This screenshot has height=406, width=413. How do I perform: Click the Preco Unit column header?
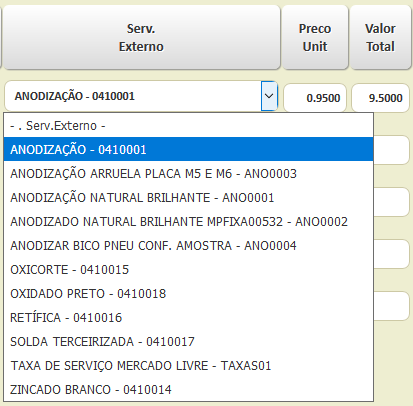315,37
